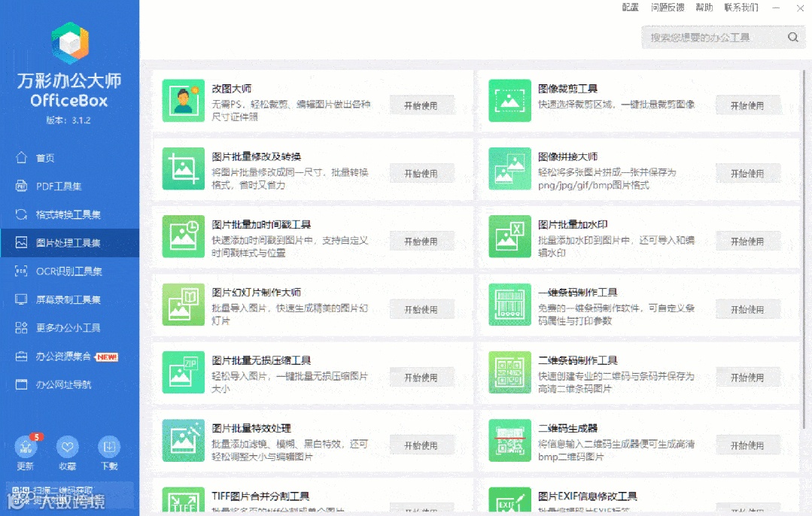Click the 图片批量加水印 title text
Viewport: 812px width, 516px height.
[x=573, y=225]
